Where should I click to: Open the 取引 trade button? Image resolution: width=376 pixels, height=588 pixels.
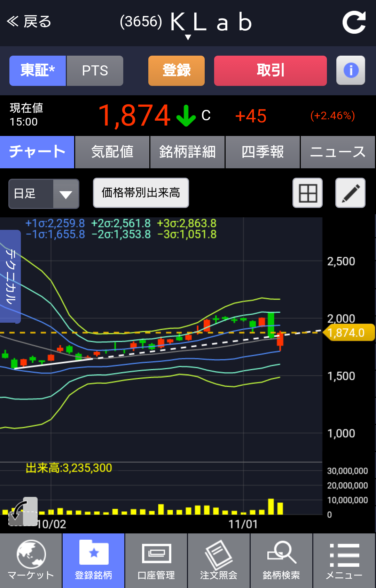click(271, 71)
